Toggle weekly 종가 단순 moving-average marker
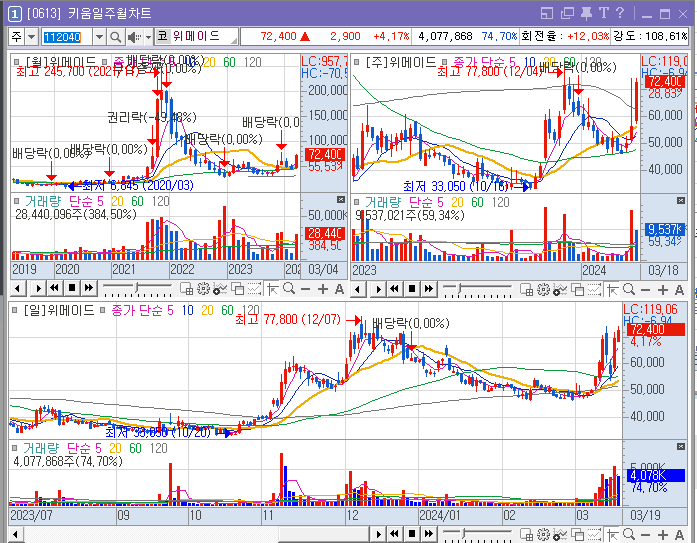This screenshot has height=543, width=697. click(x=444, y=62)
